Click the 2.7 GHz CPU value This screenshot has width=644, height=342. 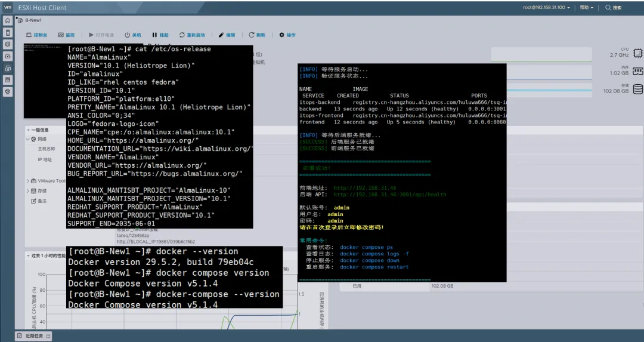click(x=619, y=55)
